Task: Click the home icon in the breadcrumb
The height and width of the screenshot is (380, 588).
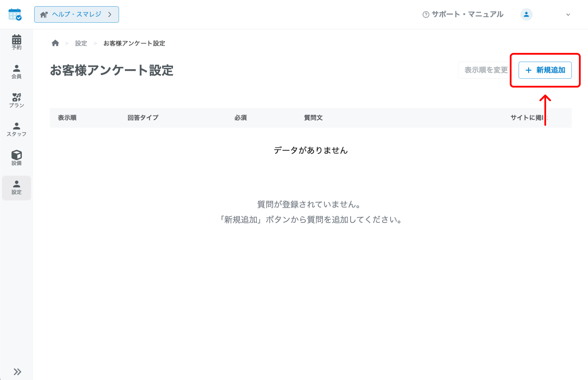Action: click(55, 43)
